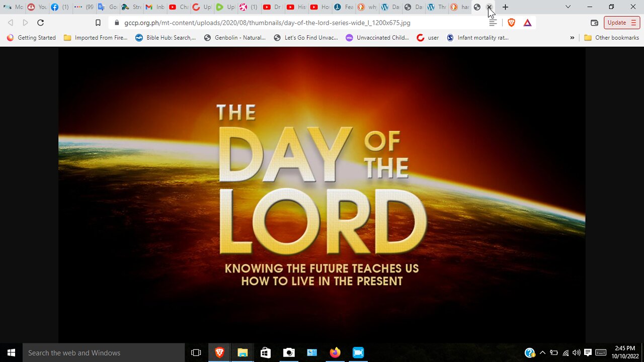Open a new tab with plus button

[505, 7]
